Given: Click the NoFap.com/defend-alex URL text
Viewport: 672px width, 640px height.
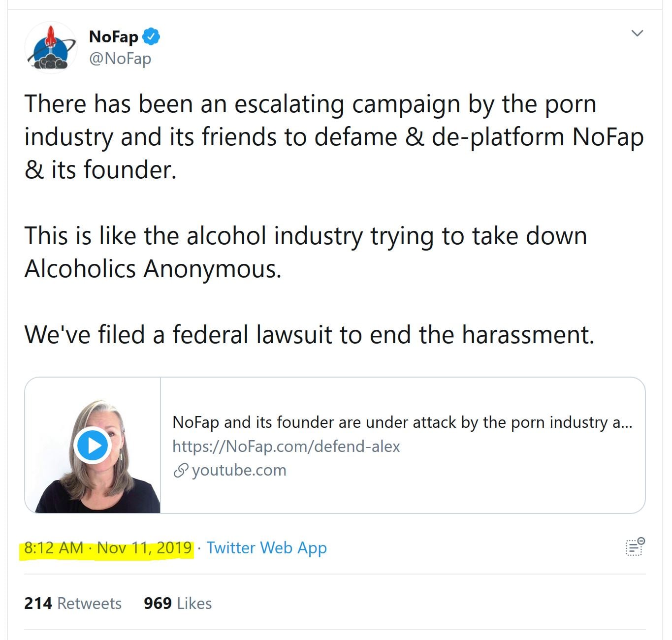Looking at the screenshot, I should 286,447.
